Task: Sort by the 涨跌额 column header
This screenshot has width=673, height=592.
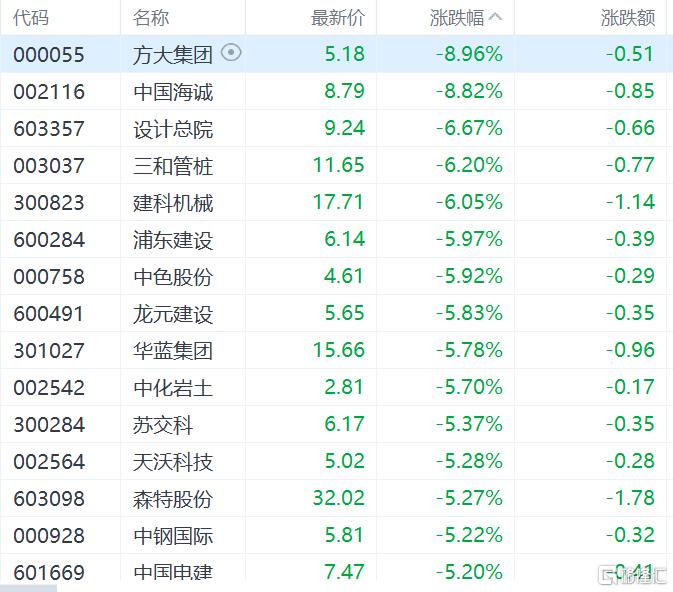Action: point(628,18)
